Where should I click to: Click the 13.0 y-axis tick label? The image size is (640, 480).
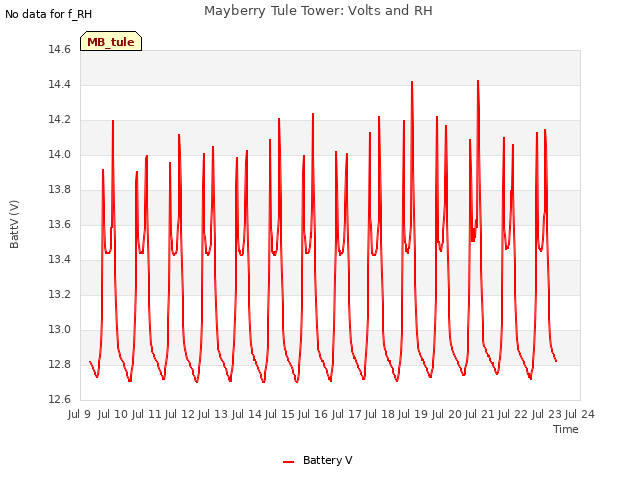(x=60, y=329)
